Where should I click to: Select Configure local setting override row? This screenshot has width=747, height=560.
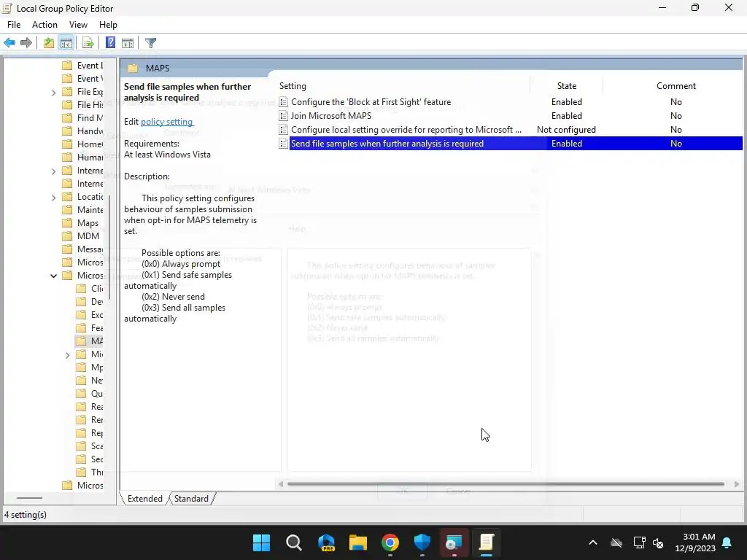coord(406,130)
